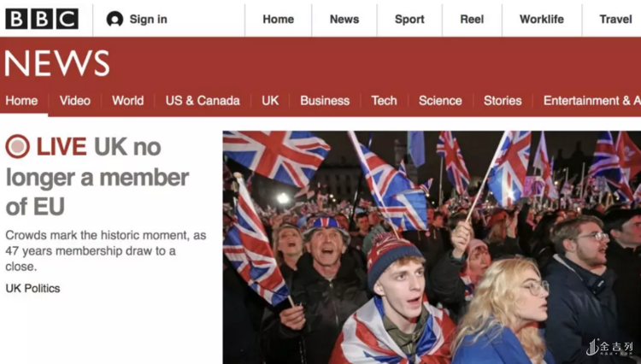Open the Brexit crowd flags photo
Viewport: 641px width, 364px height.
pos(432,247)
